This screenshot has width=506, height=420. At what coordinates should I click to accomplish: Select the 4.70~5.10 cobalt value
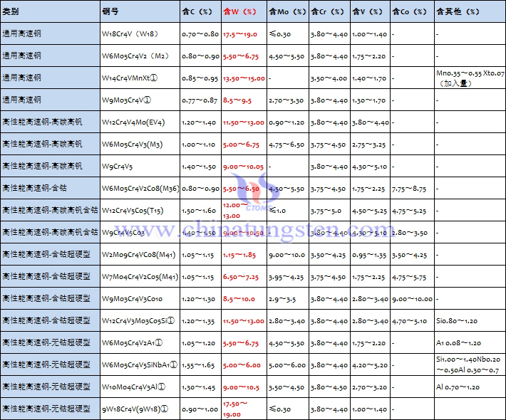point(410,321)
